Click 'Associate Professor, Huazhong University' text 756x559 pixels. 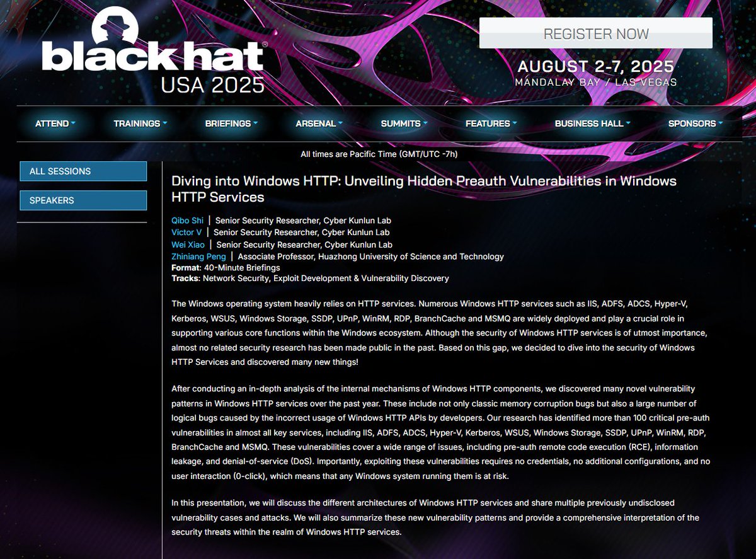coord(371,256)
